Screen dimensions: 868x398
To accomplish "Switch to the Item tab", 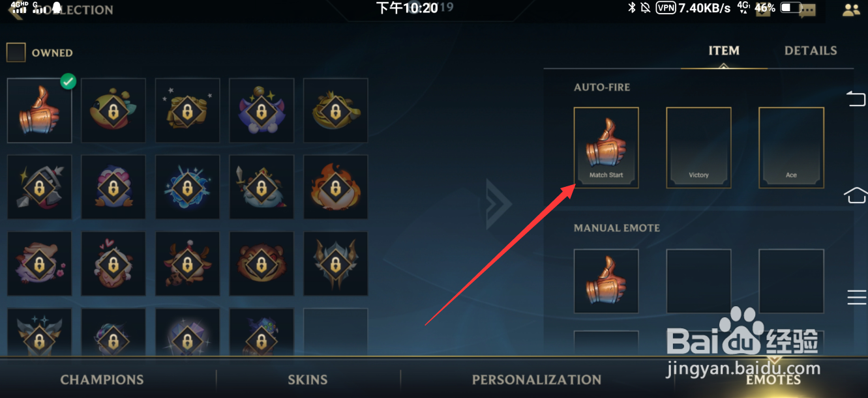I will [724, 51].
